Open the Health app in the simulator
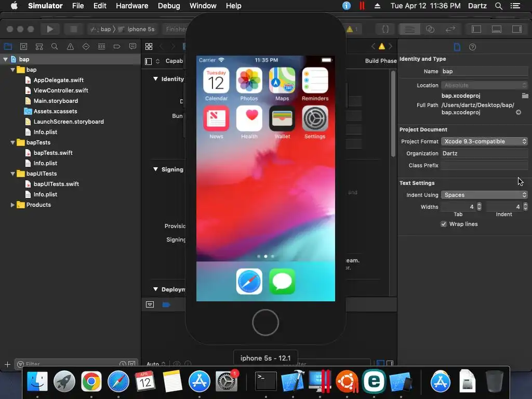 click(249, 118)
